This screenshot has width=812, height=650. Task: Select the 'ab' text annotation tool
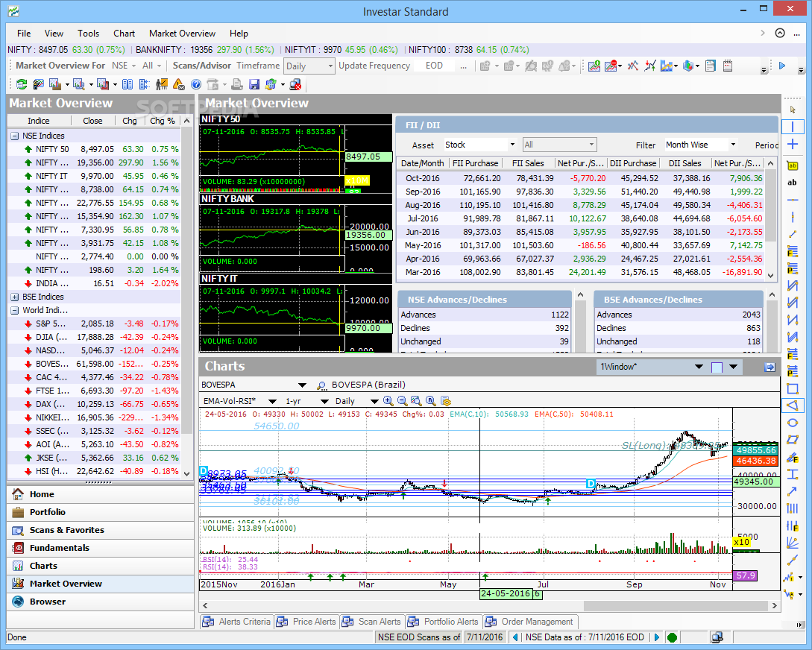click(x=793, y=182)
